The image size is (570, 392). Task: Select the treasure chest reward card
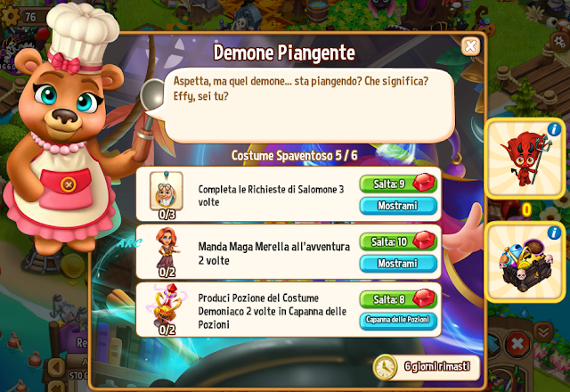click(525, 262)
